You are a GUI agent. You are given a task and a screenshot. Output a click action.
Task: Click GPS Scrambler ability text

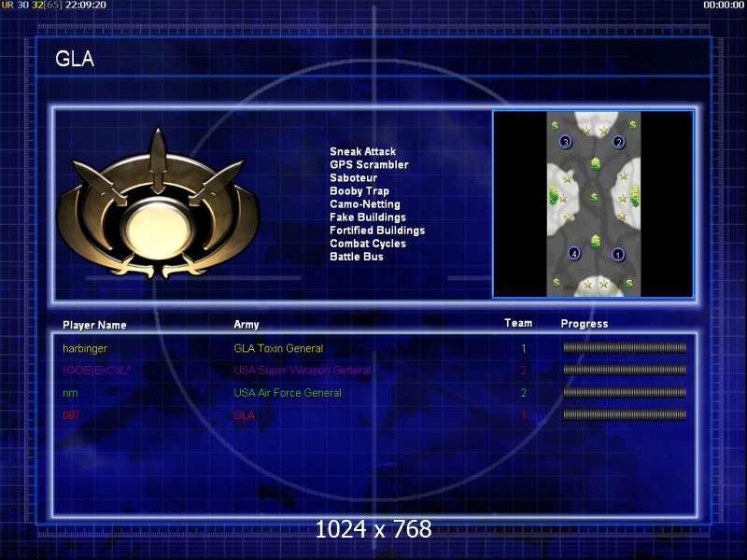369,165
